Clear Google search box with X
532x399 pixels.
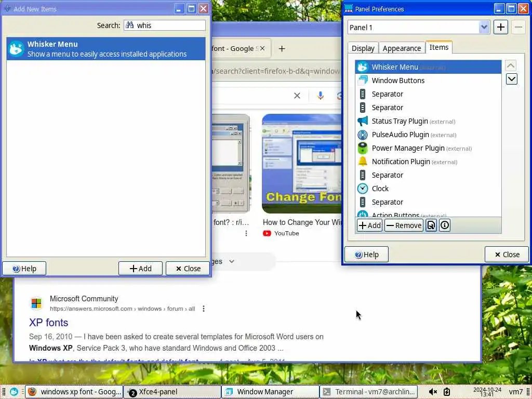pyautogui.click(x=297, y=96)
